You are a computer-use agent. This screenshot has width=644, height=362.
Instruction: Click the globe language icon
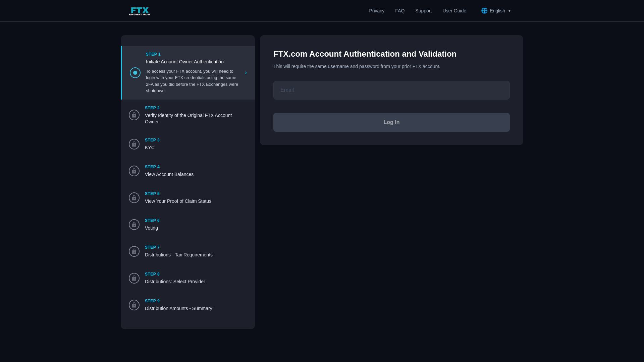(x=484, y=11)
